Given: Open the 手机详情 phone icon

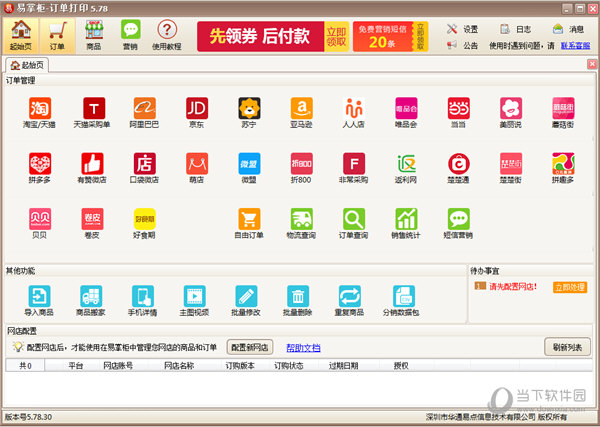Looking at the screenshot, I should pyautogui.click(x=143, y=296).
